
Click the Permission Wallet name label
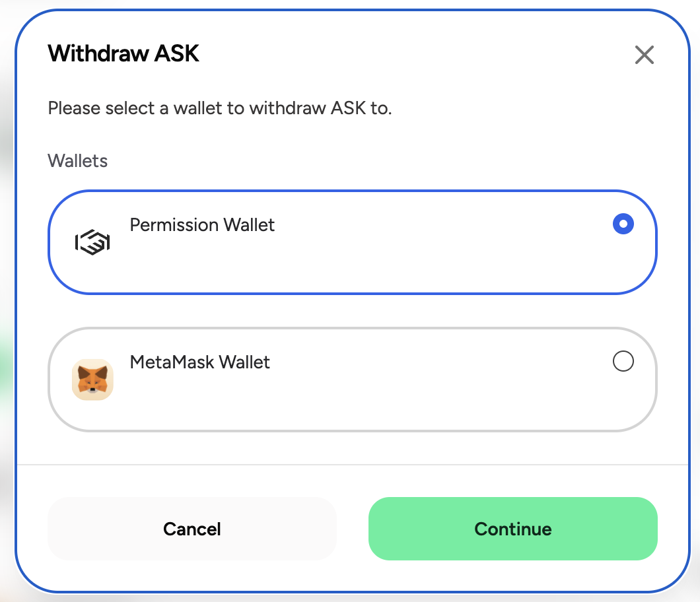pos(202,225)
